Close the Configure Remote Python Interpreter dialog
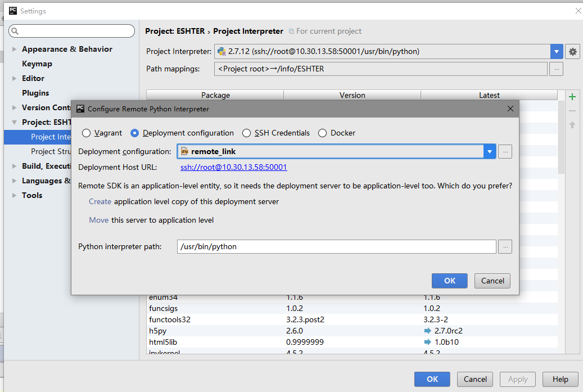583x392 pixels. (x=510, y=109)
